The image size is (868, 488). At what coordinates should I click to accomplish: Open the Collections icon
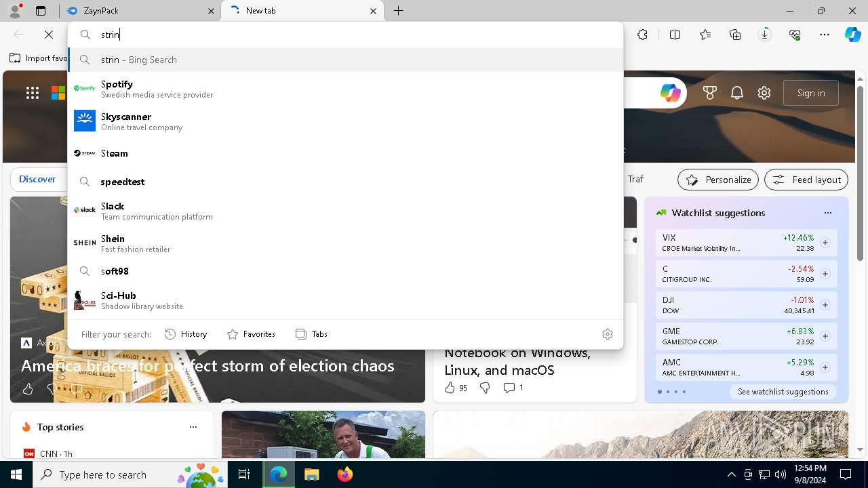(x=735, y=35)
